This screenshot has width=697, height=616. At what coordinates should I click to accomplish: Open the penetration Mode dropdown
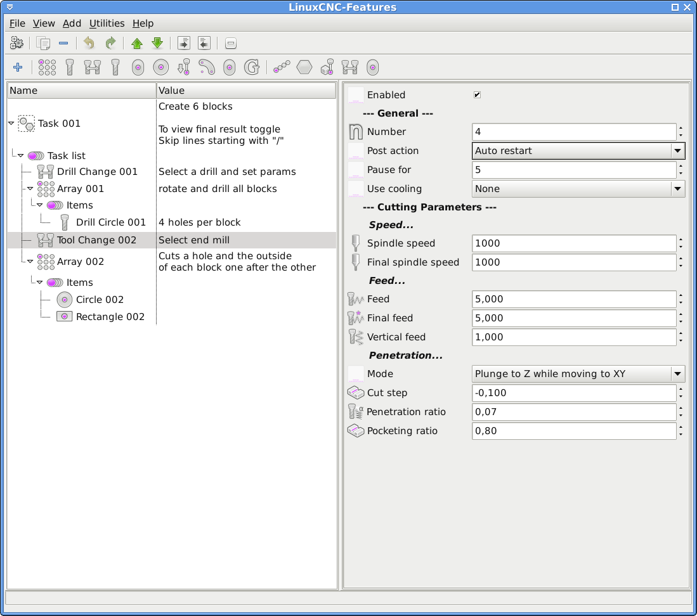tap(578, 374)
